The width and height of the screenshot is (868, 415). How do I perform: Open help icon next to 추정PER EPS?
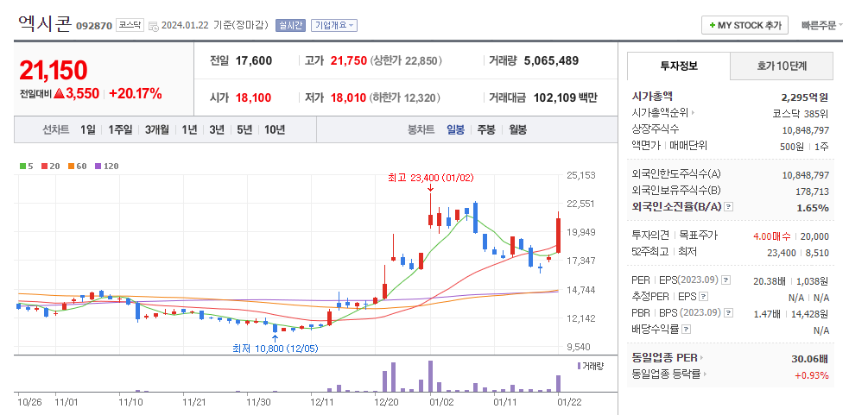(x=704, y=297)
